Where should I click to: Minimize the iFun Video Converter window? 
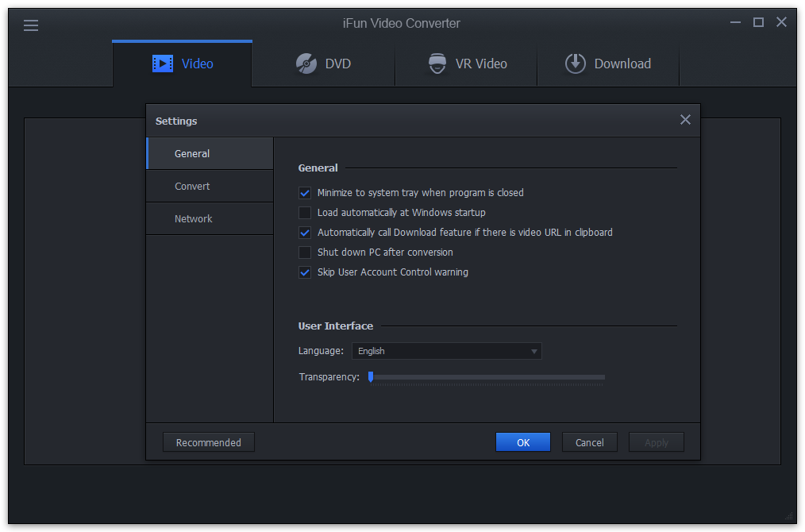pyautogui.click(x=736, y=22)
